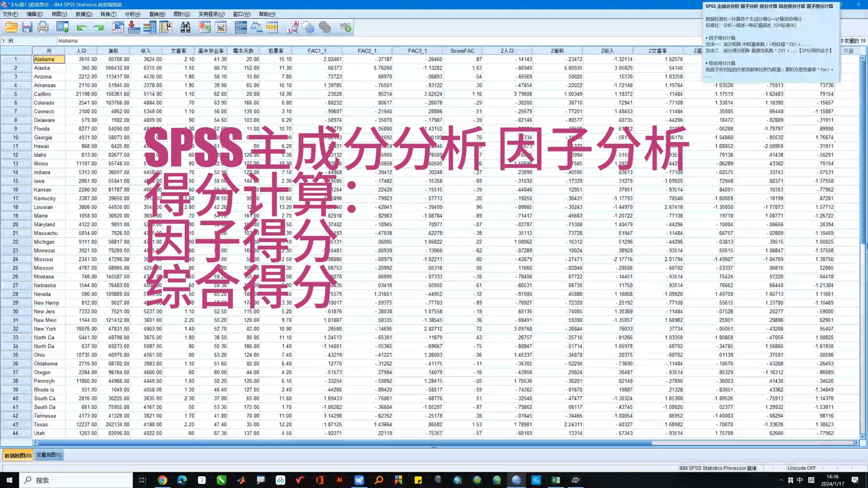Image resolution: width=868 pixels, height=488 pixels.
Task: Select the Alaska cell in 州 column
Action: pos(49,68)
